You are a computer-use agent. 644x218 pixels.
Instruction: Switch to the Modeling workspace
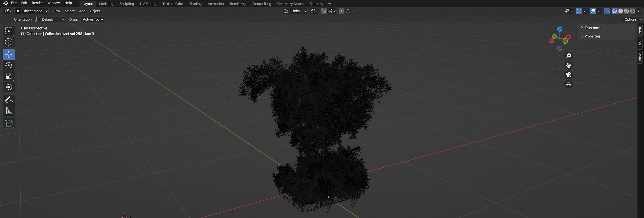click(x=106, y=4)
